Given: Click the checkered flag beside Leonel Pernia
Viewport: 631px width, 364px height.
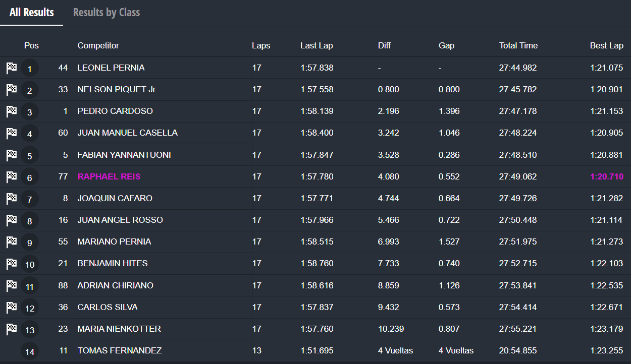Looking at the screenshot, I should (x=12, y=68).
